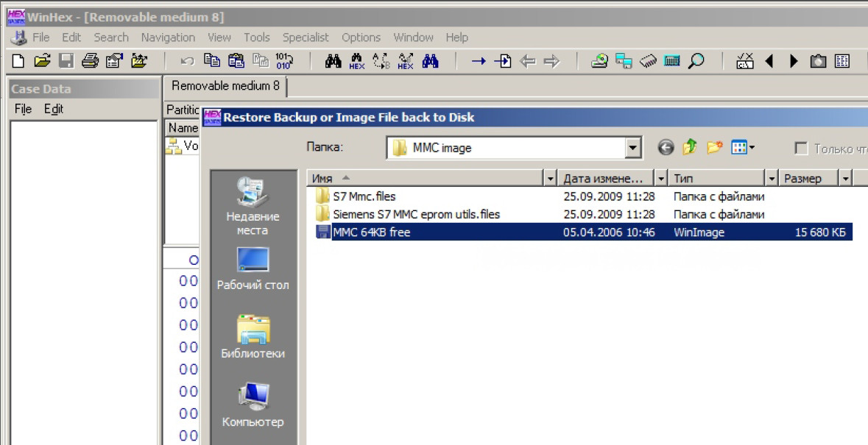This screenshot has width=868, height=445.
Task: Click the calculator icon in the toolbar
Action: tap(672, 61)
